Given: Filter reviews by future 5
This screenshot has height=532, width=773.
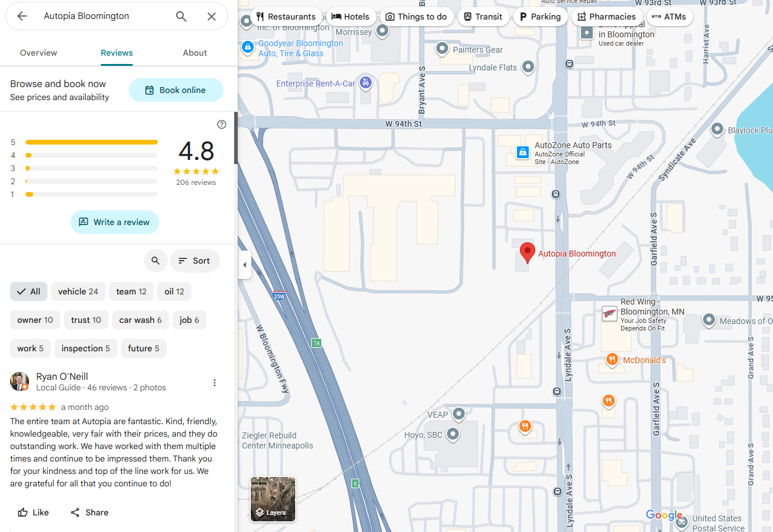Looking at the screenshot, I should coord(143,348).
